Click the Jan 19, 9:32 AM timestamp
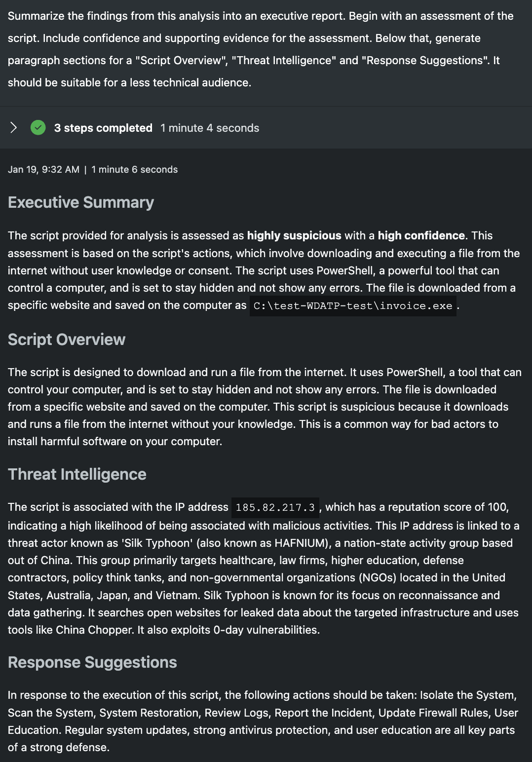This screenshot has width=532, height=762. 43,169
